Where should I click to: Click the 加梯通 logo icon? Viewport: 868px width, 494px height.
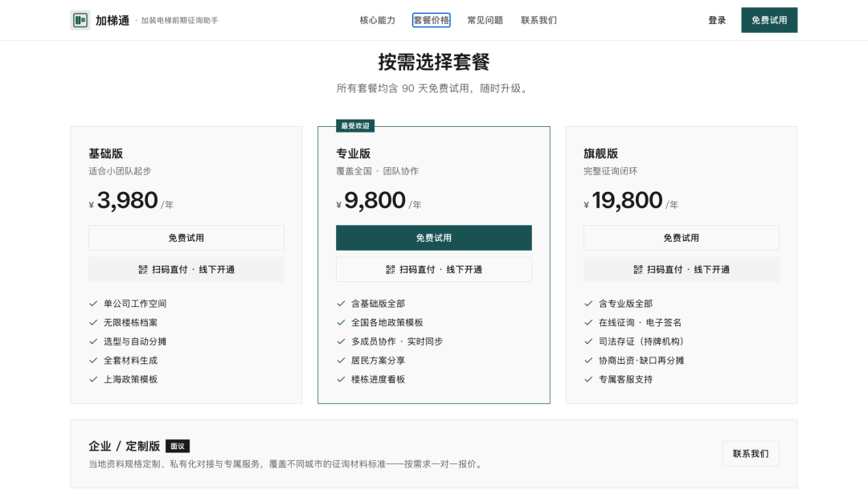80,20
